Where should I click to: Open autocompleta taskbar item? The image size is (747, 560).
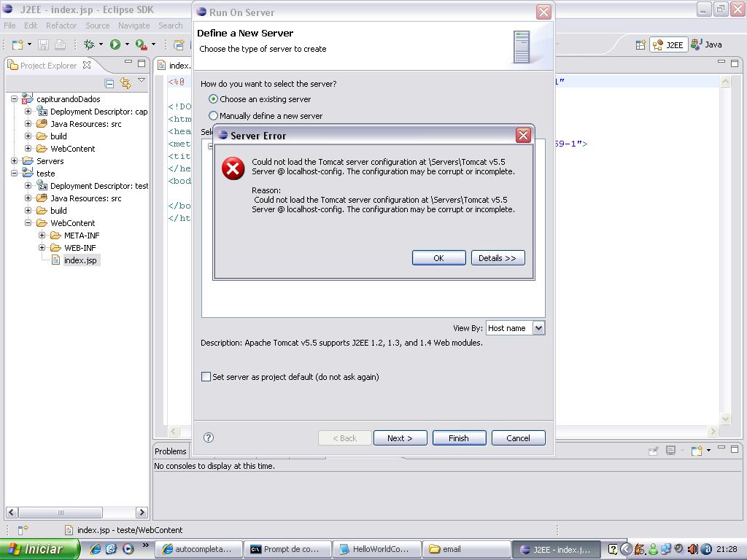pyautogui.click(x=198, y=549)
